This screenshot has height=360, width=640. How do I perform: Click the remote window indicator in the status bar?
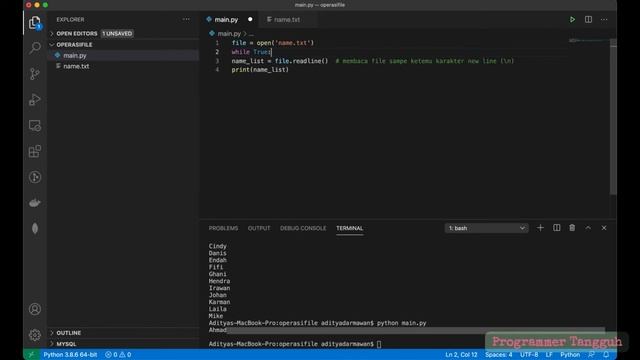coord(31,355)
